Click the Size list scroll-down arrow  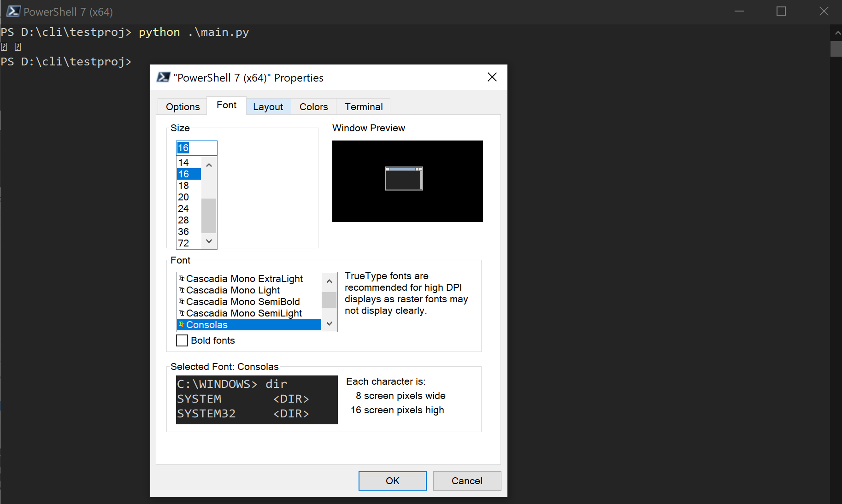209,241
